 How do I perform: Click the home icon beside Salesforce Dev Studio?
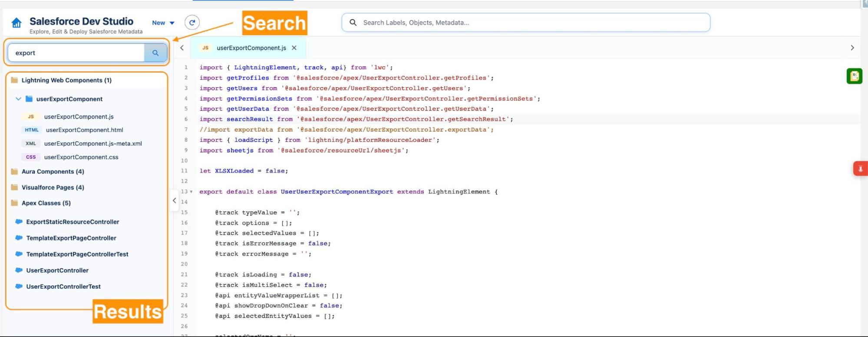click(17, 23)
